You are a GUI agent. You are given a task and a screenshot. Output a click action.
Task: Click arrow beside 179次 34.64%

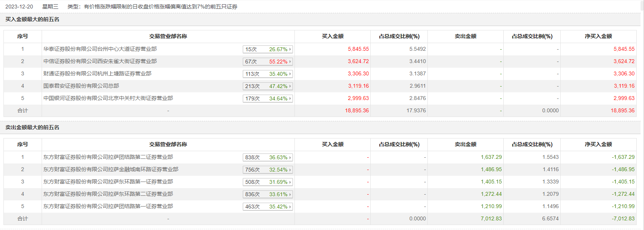[x=290, y=98]
